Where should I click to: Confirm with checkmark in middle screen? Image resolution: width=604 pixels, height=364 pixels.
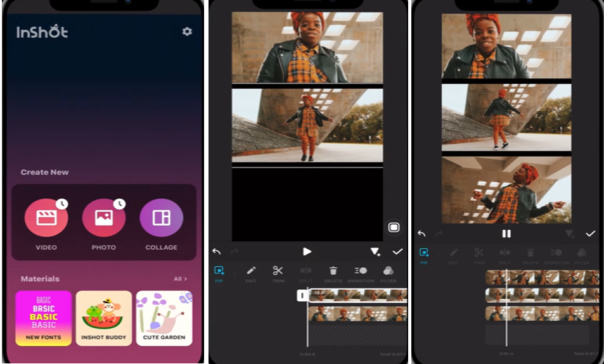click(x=397, y=252)
